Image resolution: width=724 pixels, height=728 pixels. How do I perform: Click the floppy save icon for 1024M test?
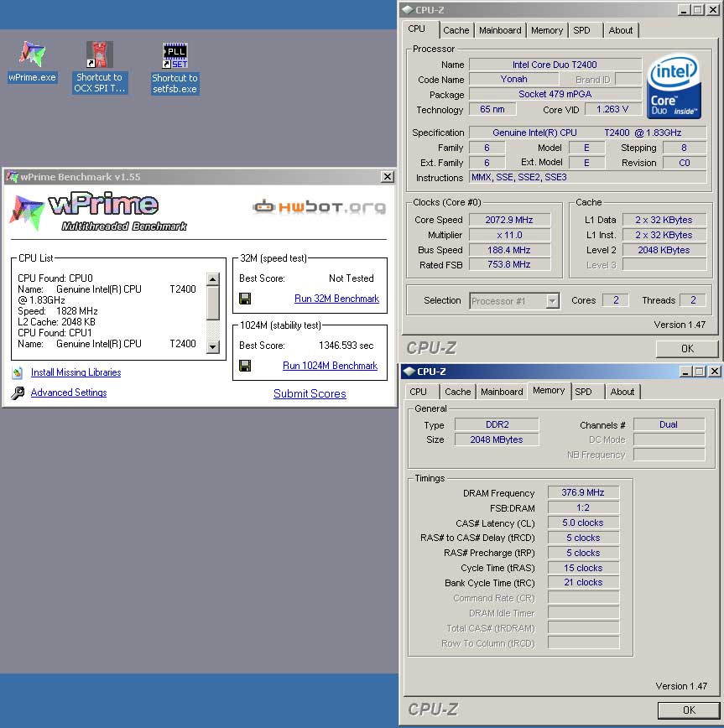(x=245, y=366)
